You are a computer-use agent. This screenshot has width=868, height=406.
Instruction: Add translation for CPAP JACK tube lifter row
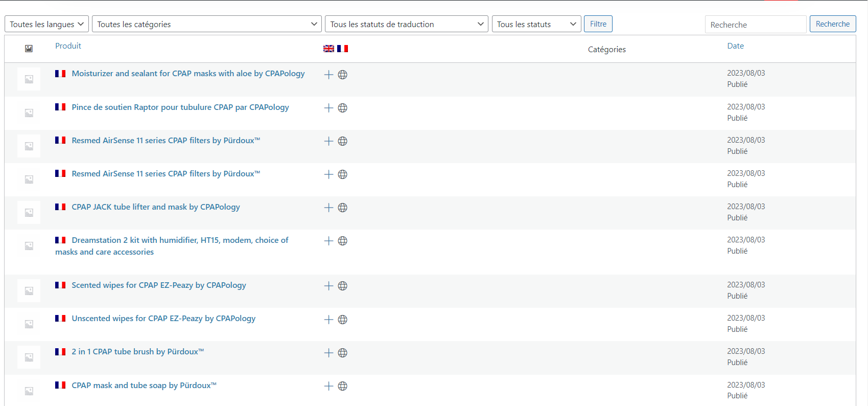(329, 208)
